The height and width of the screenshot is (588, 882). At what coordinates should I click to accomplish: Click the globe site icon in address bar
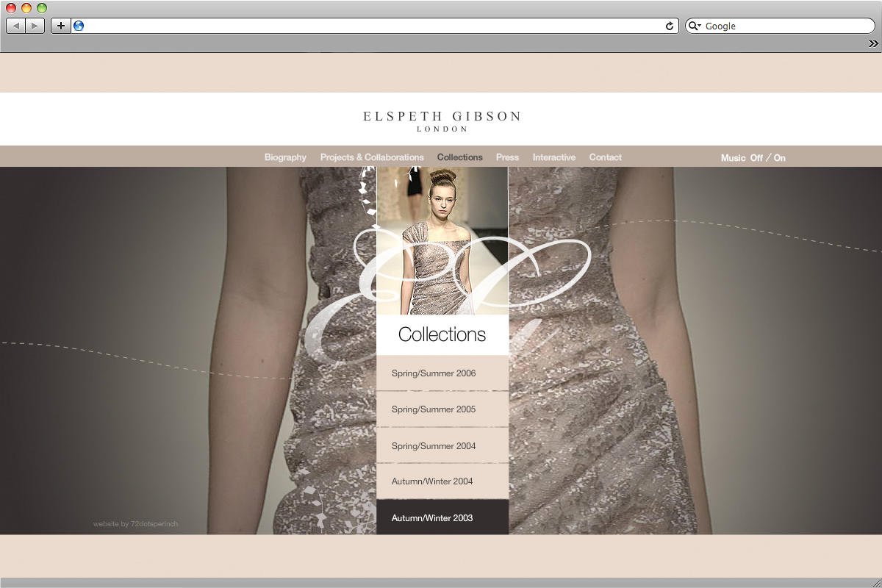click(x=79, y=26)
